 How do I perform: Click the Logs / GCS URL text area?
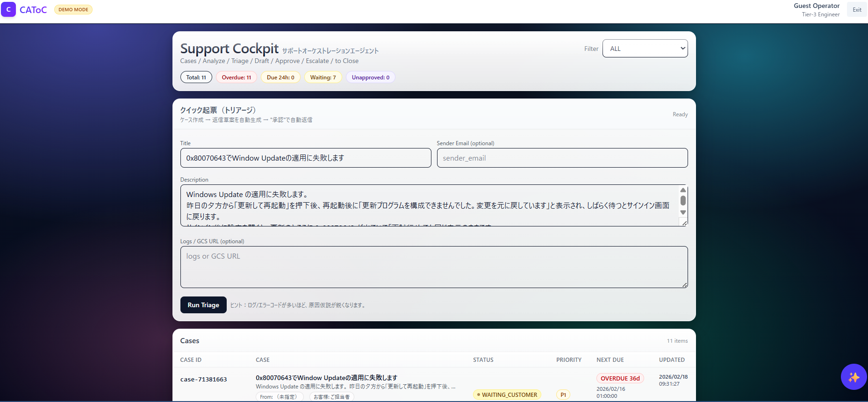coord(434,267)
